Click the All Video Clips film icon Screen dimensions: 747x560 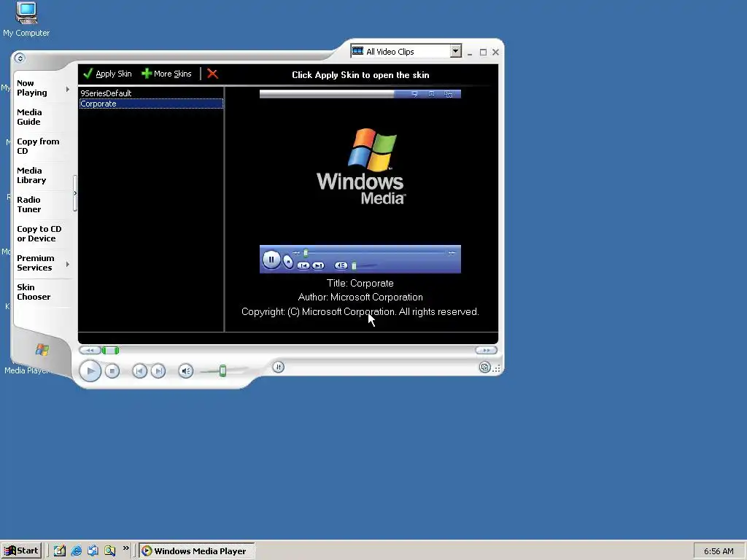pyautogui.click(x=357, y=51)
